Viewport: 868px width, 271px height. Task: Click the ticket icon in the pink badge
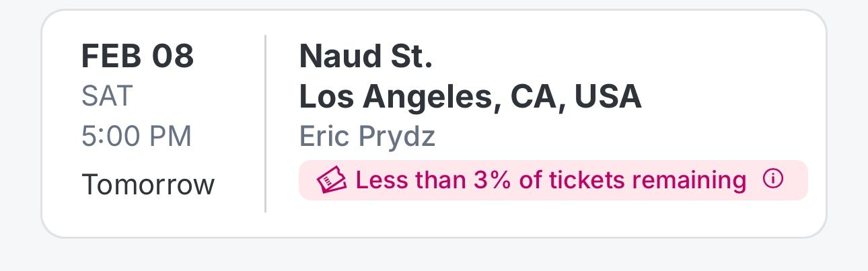coord(332,180)
